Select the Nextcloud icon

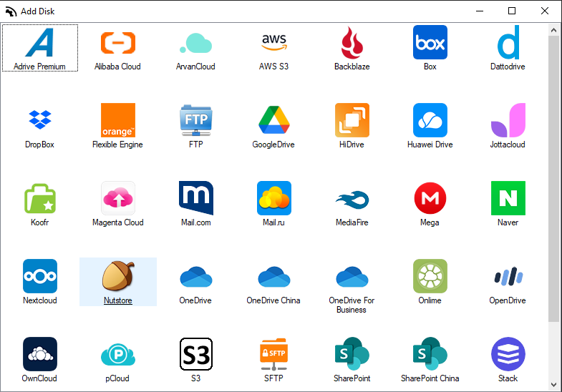[x=40, y=276]
